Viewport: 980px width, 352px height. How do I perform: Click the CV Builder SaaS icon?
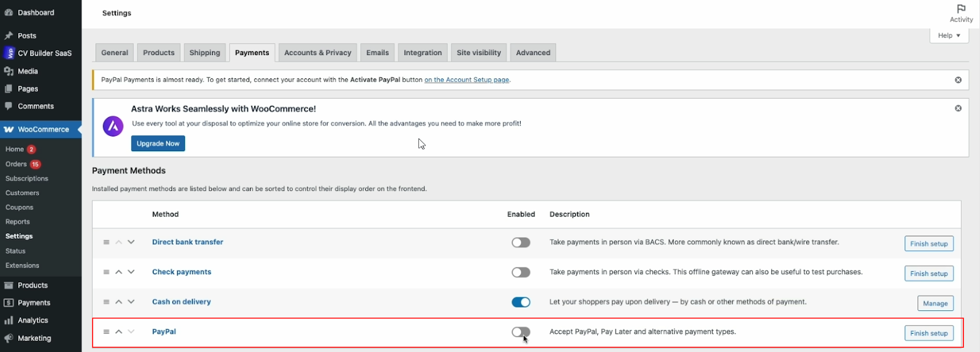coord(9,53)
